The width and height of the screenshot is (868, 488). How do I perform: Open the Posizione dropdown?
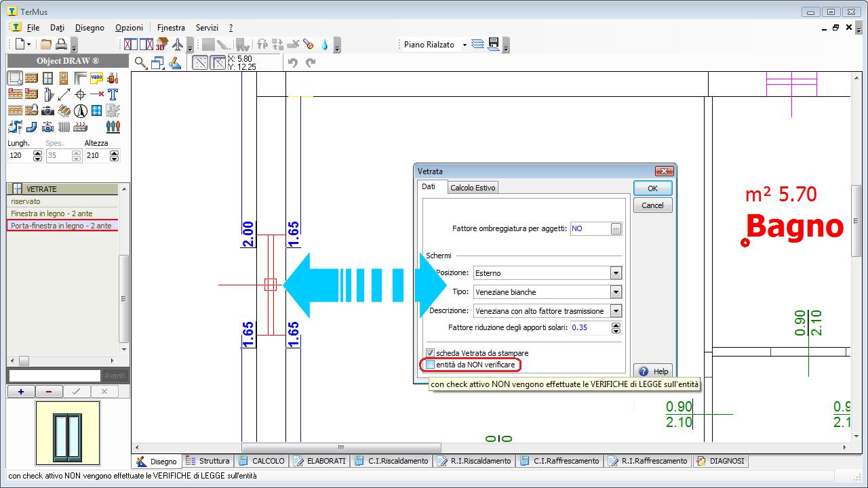[x=616, y=273]
